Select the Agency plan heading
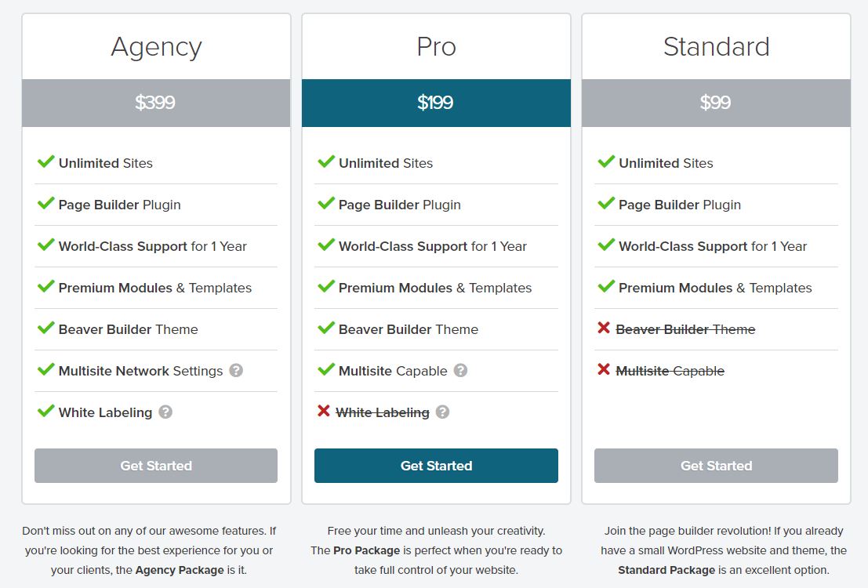Viewport: 868px width, 588px height. click(156, 47)
